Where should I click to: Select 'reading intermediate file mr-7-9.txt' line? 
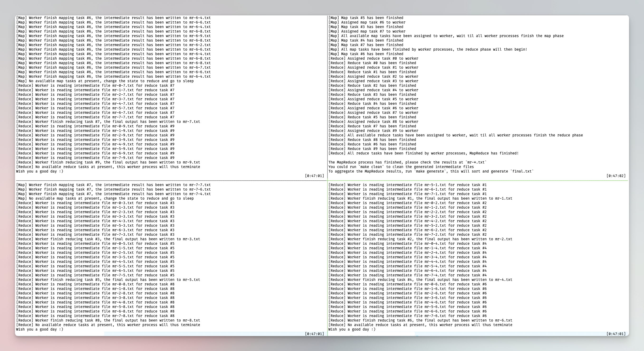click(x=95, y=158)
